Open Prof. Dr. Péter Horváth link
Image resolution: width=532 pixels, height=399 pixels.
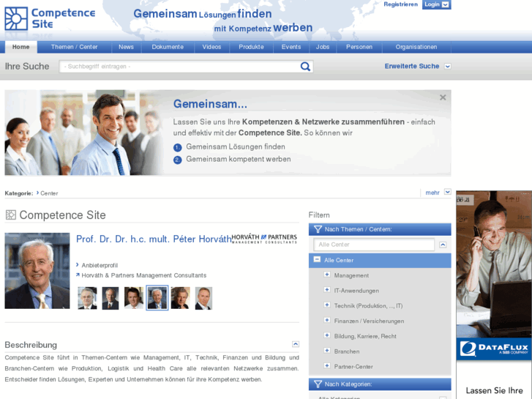154,239
